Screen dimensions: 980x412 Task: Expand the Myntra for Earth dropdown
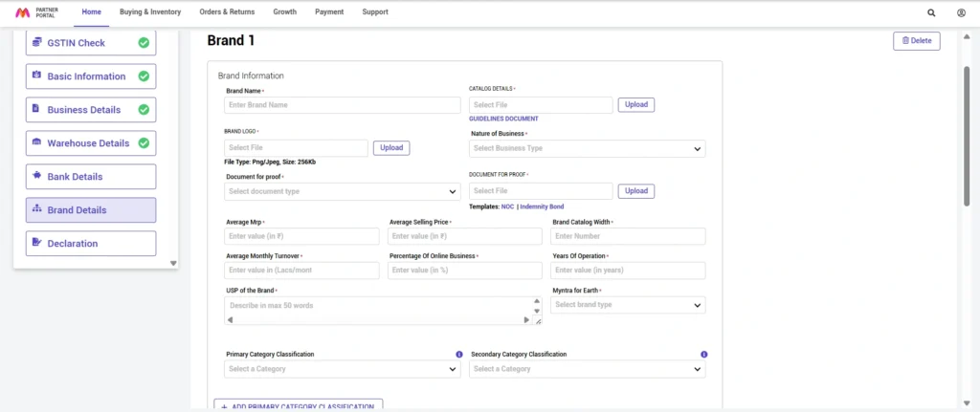pos(628,305)
